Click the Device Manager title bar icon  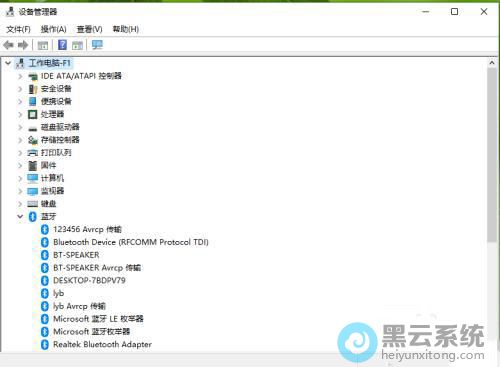(x=10, y=12)
